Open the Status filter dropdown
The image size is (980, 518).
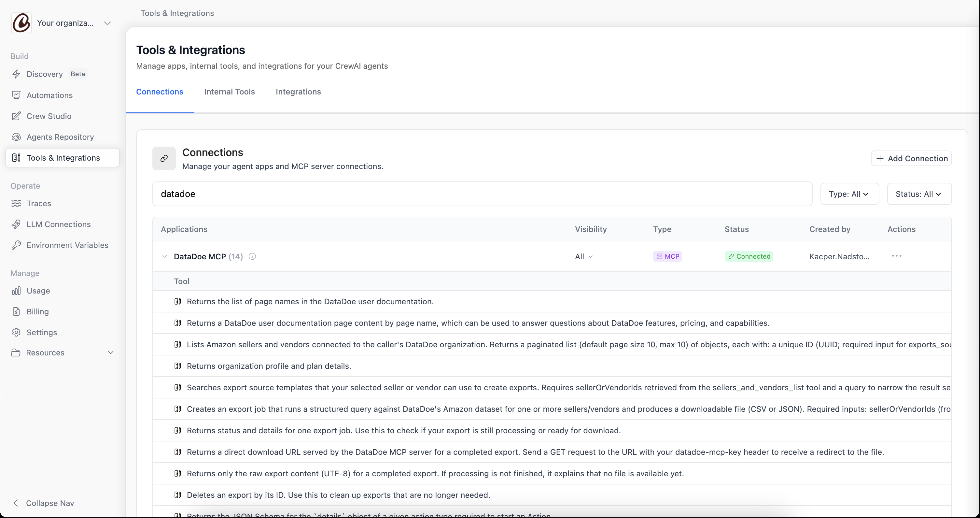pos(919,194)
